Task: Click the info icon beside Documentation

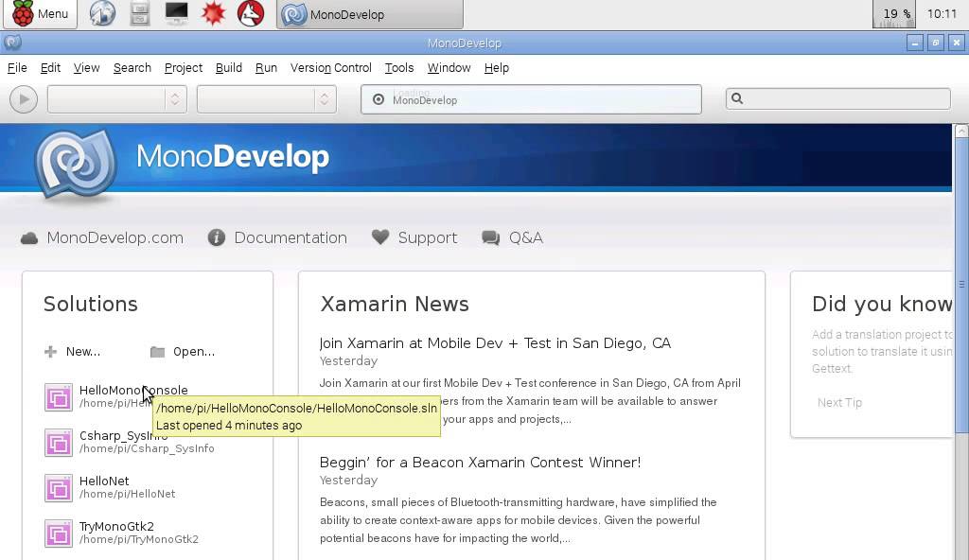Action: coord(217,238)
